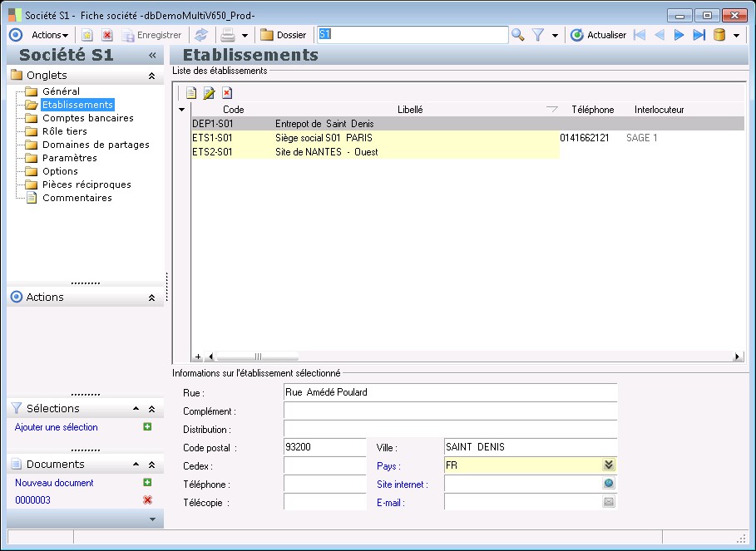Click the edit establishment pencil icon
Image resolution: width=756 pixels, height=551 pixels.
tap(209, 93)
